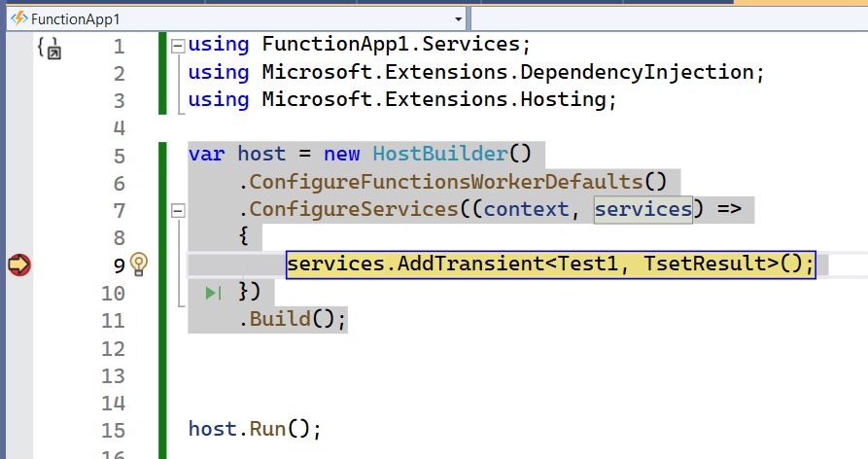Click 'ConfigureServices' method name on line 7
This screenshot has width=868, height=459.
pyautogui.click(x=353, y=209)
